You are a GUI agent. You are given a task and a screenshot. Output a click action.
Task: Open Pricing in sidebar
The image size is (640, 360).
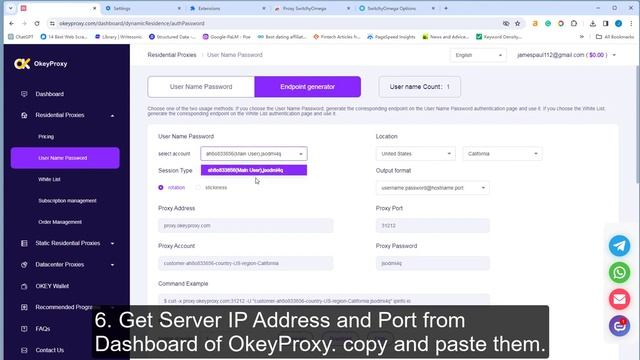46,137
